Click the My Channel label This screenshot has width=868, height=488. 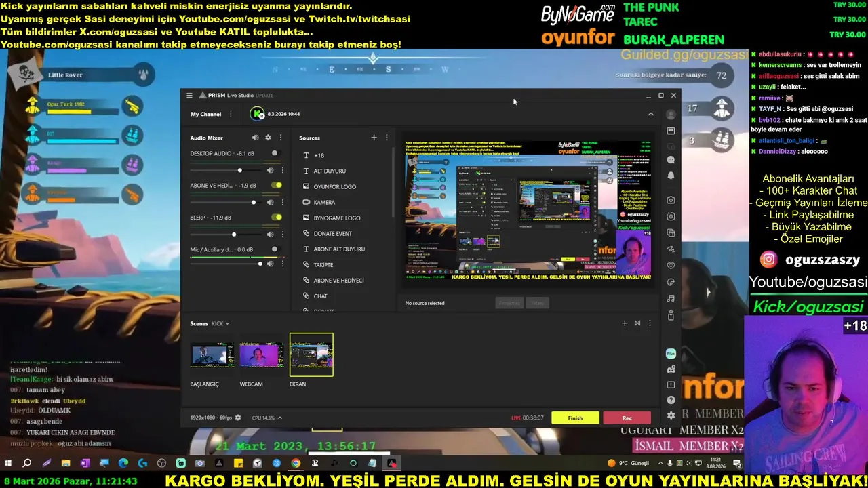click(x=205, y=114)
